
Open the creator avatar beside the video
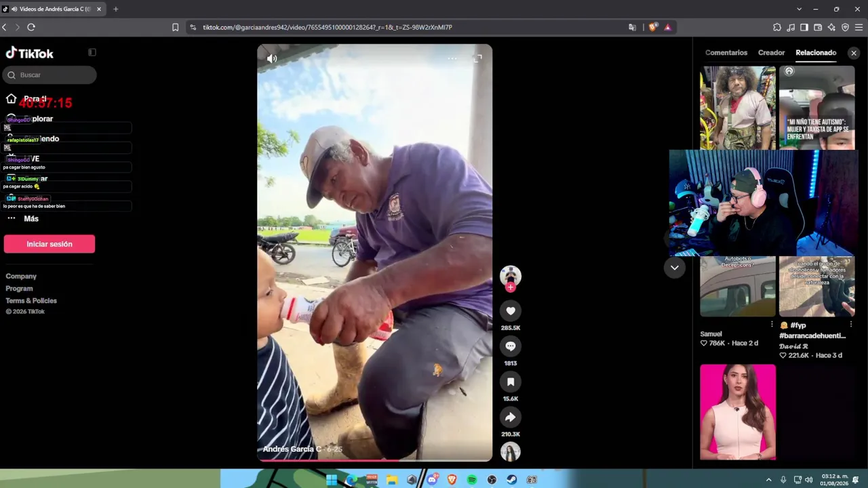(x=511, y=275)
